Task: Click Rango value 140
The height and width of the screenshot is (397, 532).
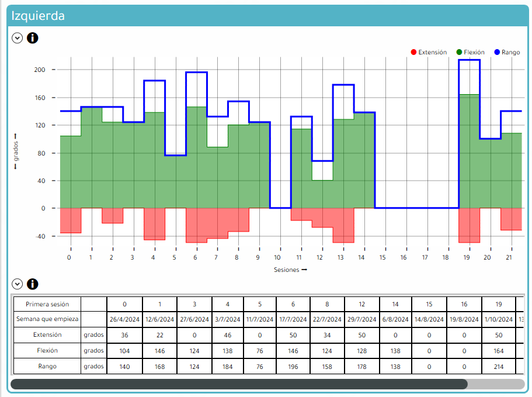Action: 124,367
